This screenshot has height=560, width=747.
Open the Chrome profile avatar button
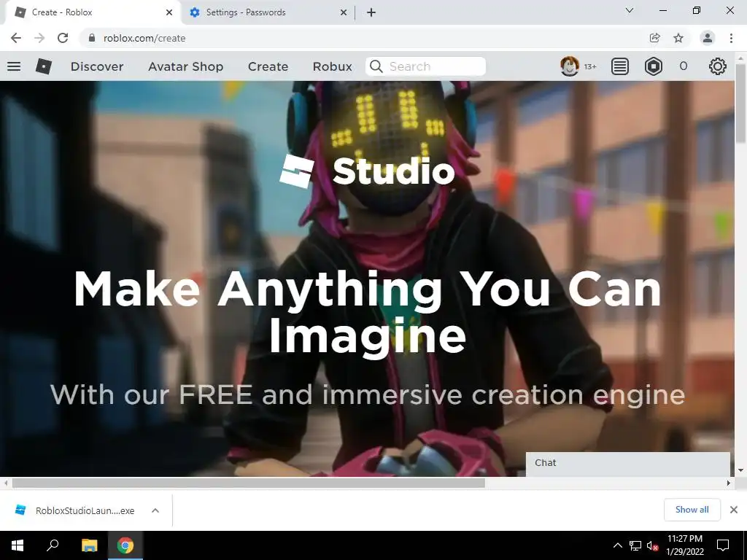708,38
